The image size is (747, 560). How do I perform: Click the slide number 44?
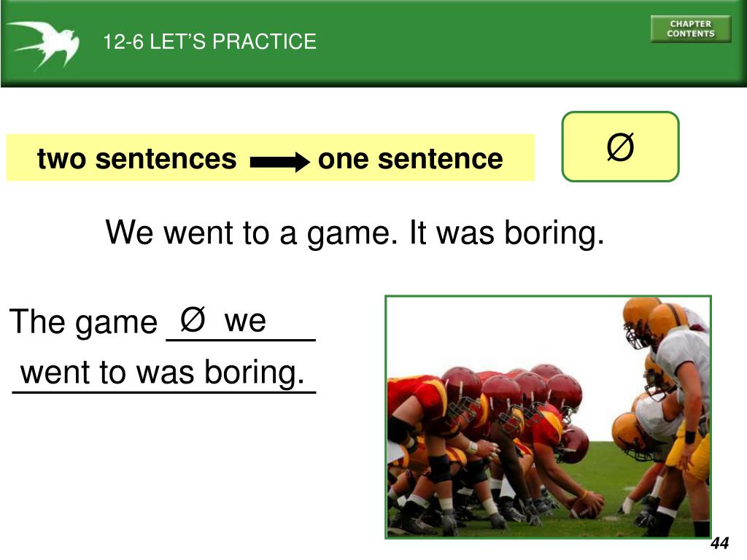[x=720, y=543]
